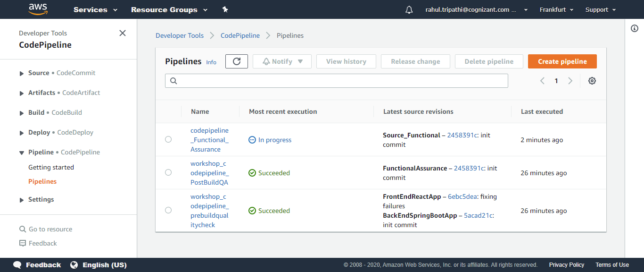Open the workshop_codepipeline_prebuildqualitycheck pipeline
Image resolution: width=644 pixels, height=272 pixels.
[x=209, y=211]
